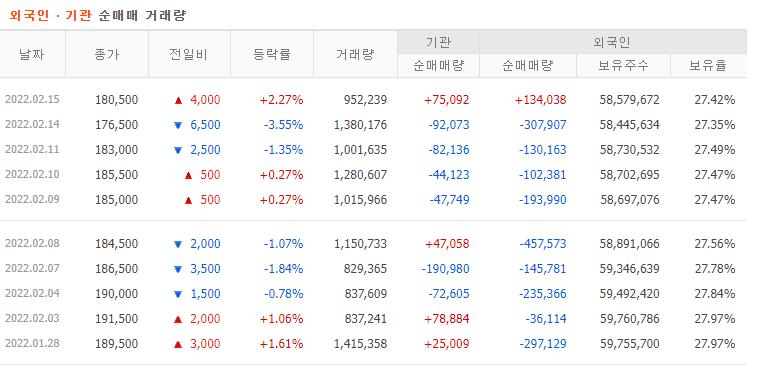Click the 등락률 column header
757x371 pixels.
[x=272, y=55]
